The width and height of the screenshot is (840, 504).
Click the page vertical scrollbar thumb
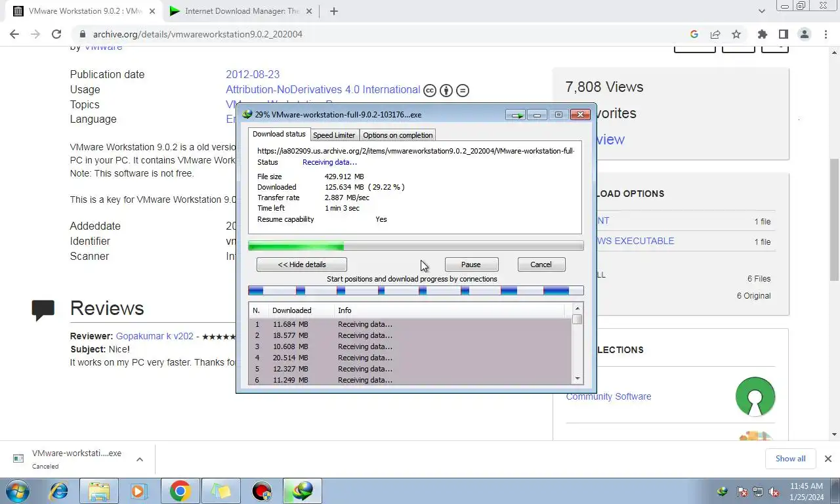click(x=835, y=220)
